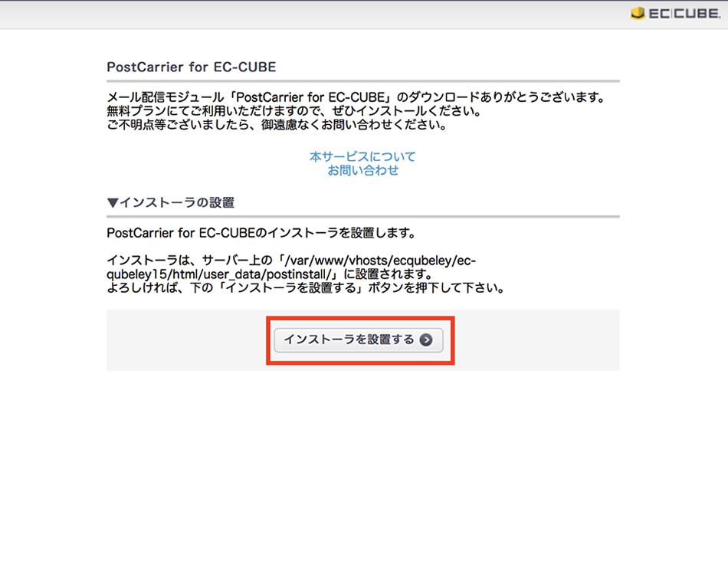Viewport: 728px width, 587px height.
Task: Click the sentence PostCarrier for EC-CUBEのインストーラを設置します。
Action: pos(261,233)
